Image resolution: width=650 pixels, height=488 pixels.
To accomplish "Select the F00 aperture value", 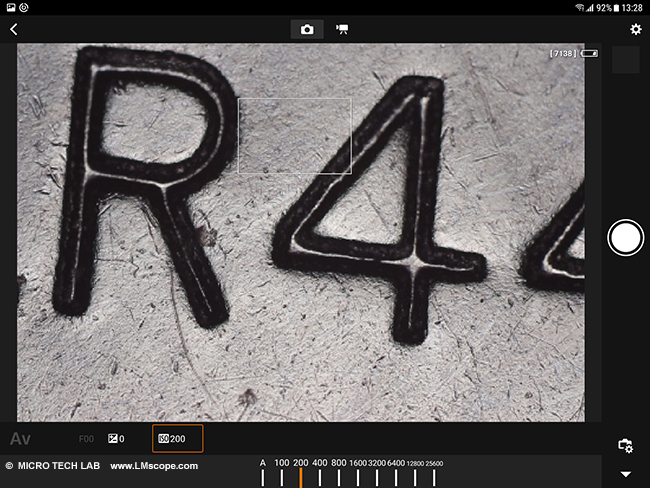I will click(x=86, y=439).
